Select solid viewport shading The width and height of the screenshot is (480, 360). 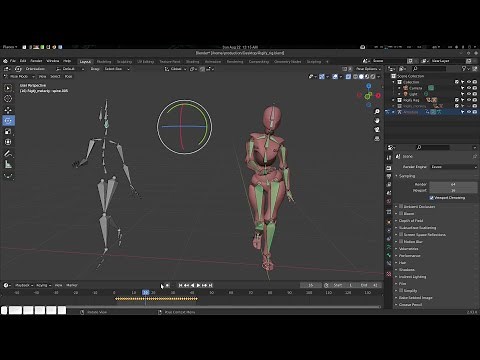point(361,77)
